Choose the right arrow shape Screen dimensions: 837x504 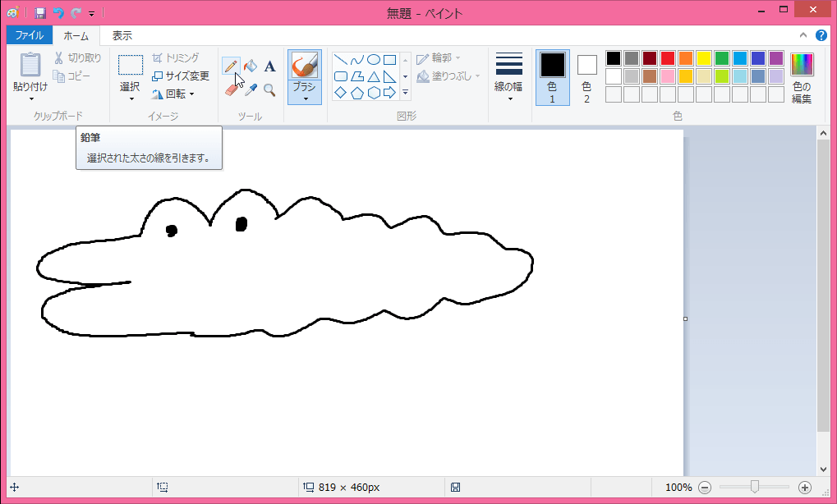389,93
